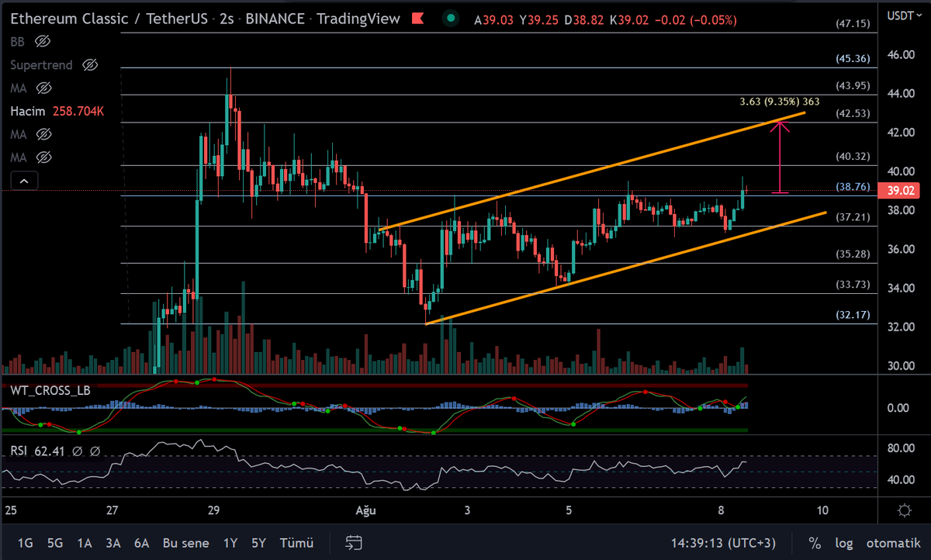
Task: Click the (40.32) level label
Action: pos(853,156)
